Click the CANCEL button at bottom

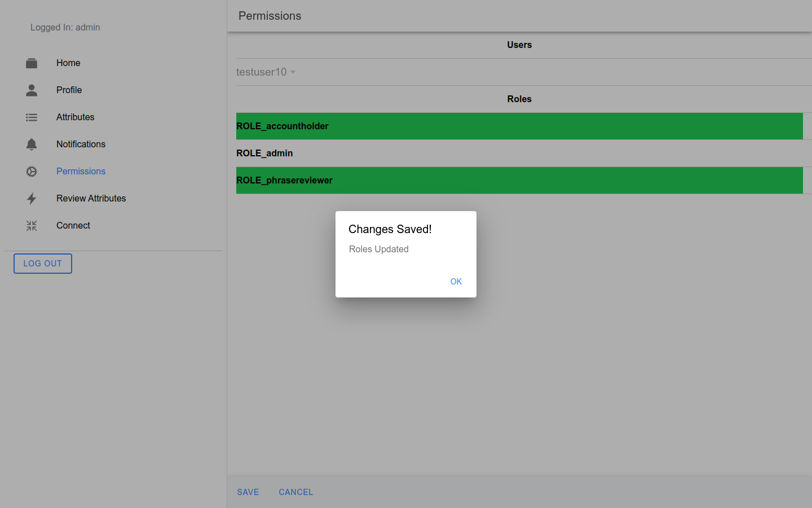click(295, 492)
